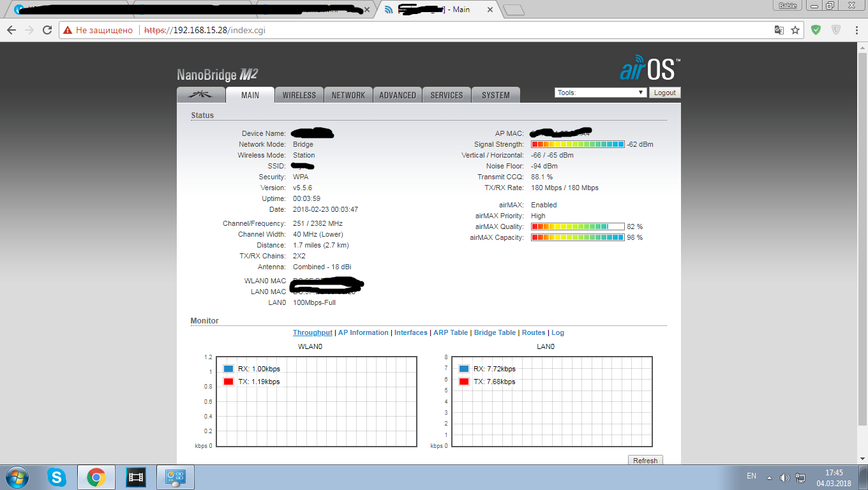868x490 pixels.
Task: Open Skype from the taskbar
Action: (57, 477)
